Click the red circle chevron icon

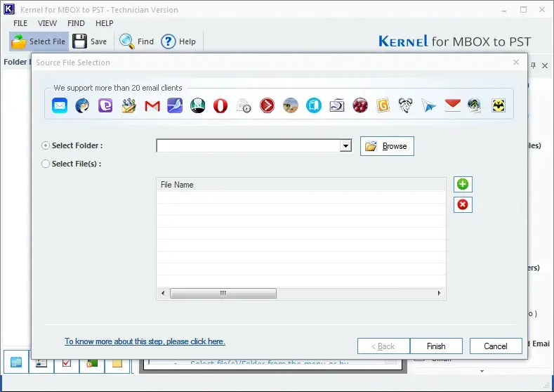pyautogui.click(x=267, y=105)
